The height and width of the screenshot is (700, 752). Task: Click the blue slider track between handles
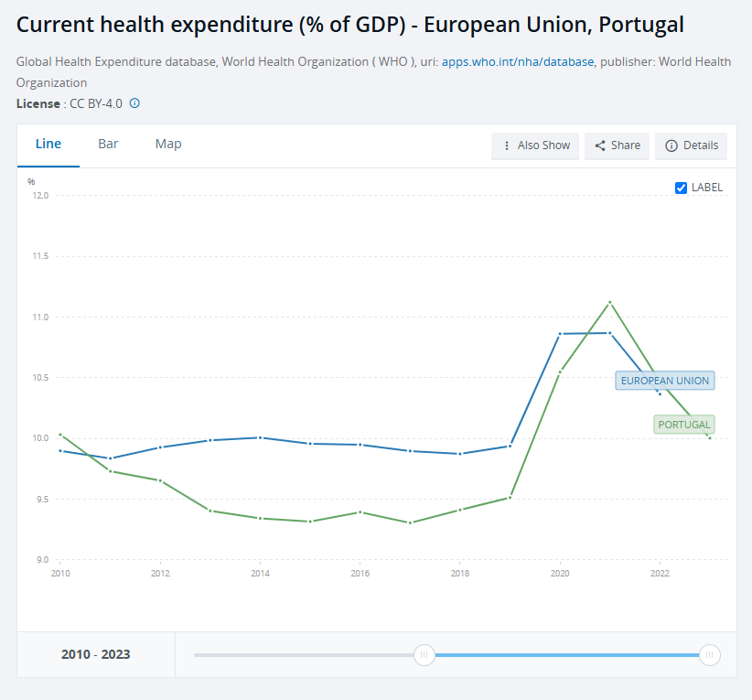[x=566, y=654]
